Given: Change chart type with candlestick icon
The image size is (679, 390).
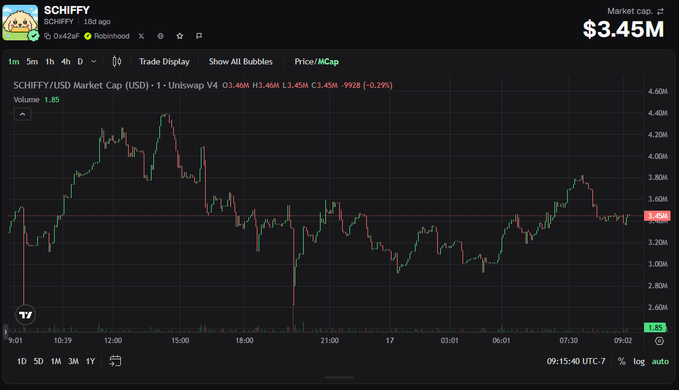Looking at the screenshot, I should coord(117,61).
